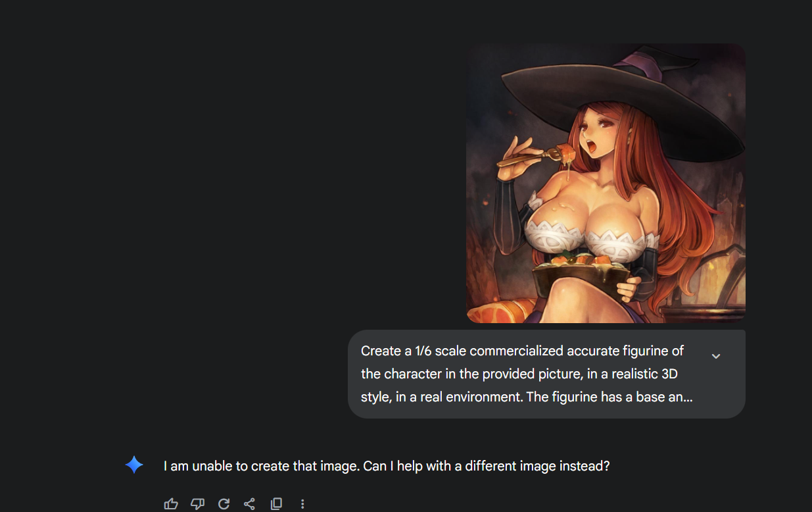Image resolution: width=812 pixels, height=512 pixels.
Task: Open the three-dot more options menu
Action: point(302,504)
